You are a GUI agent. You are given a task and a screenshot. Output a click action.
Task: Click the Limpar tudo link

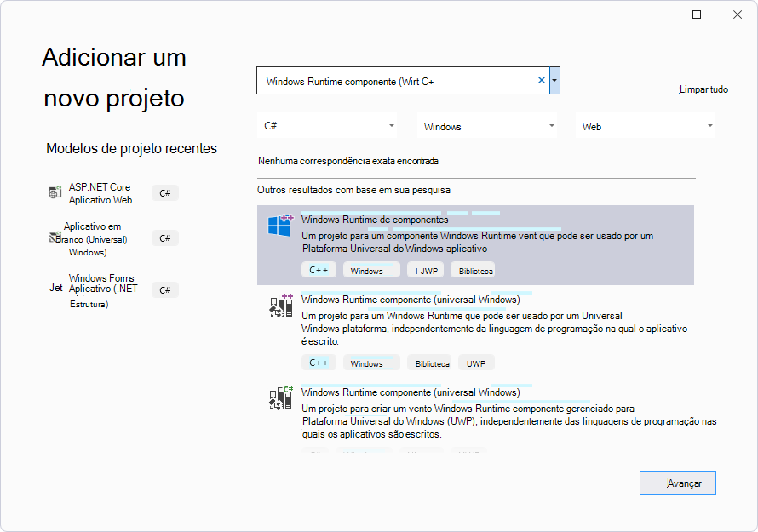coord(703,89)
